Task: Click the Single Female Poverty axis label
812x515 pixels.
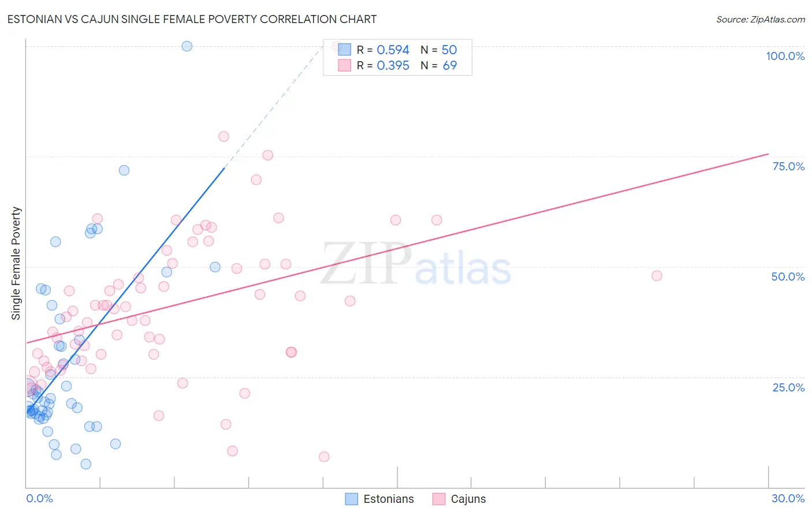Action: coord(16,263)
